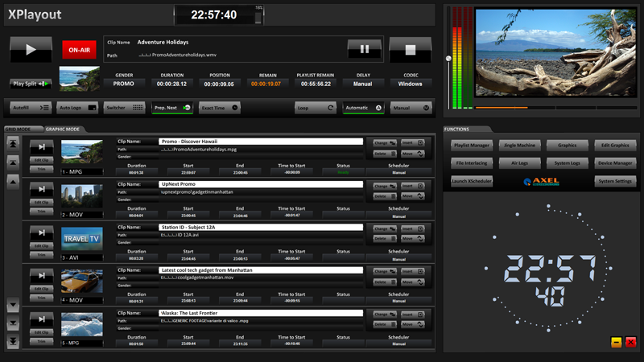This screenshot has width=644, height=362.
Task: Switch to the Graphic Mode tab
Action: (62, 129)
